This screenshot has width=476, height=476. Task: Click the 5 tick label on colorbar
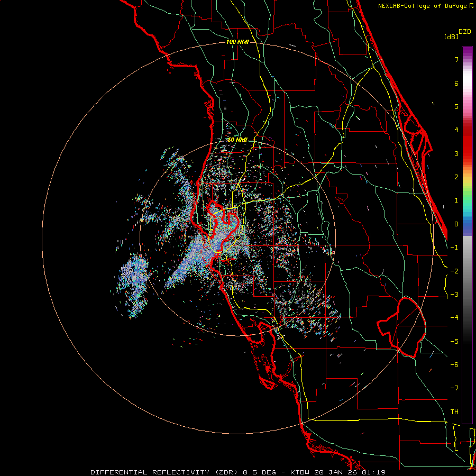[456, 106]
